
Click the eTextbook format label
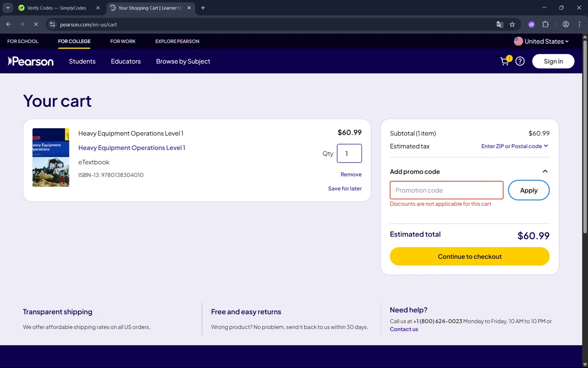[94, 162]
